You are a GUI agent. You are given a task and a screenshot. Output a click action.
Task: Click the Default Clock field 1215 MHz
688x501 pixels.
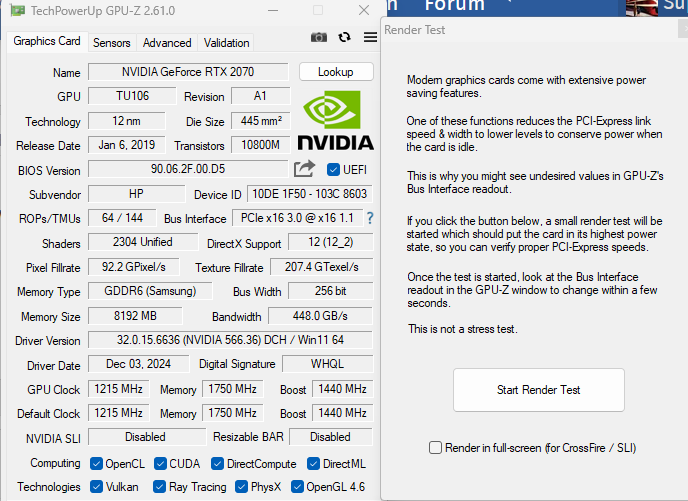118,413
